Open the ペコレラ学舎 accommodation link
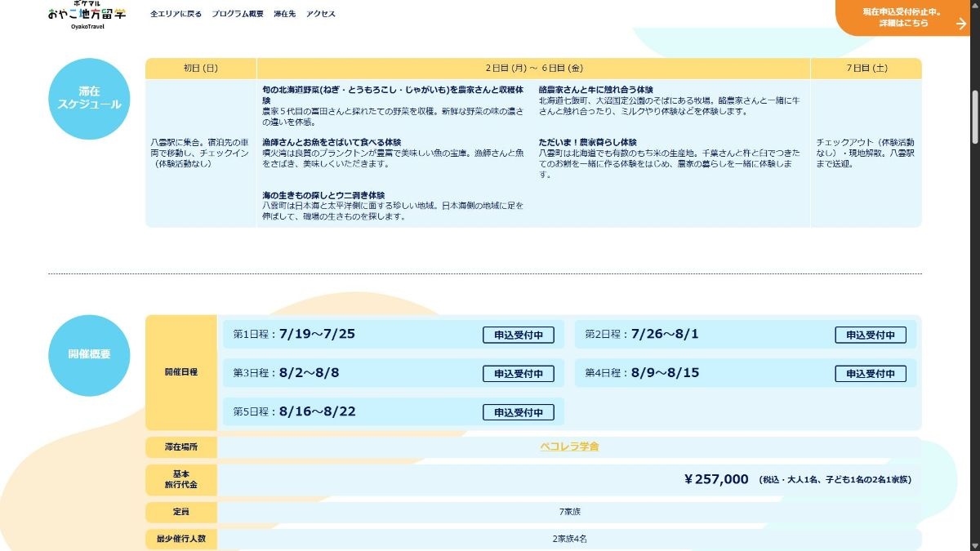 tap(569, 447)
